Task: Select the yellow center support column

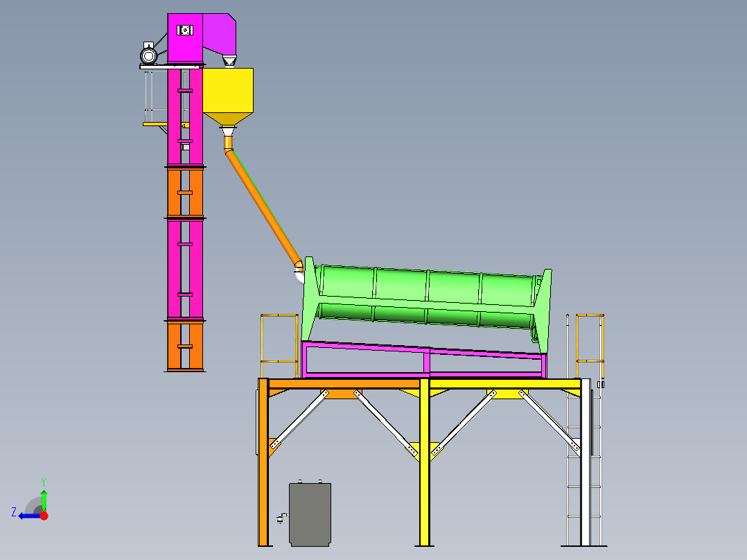Action: coord(425,462)
